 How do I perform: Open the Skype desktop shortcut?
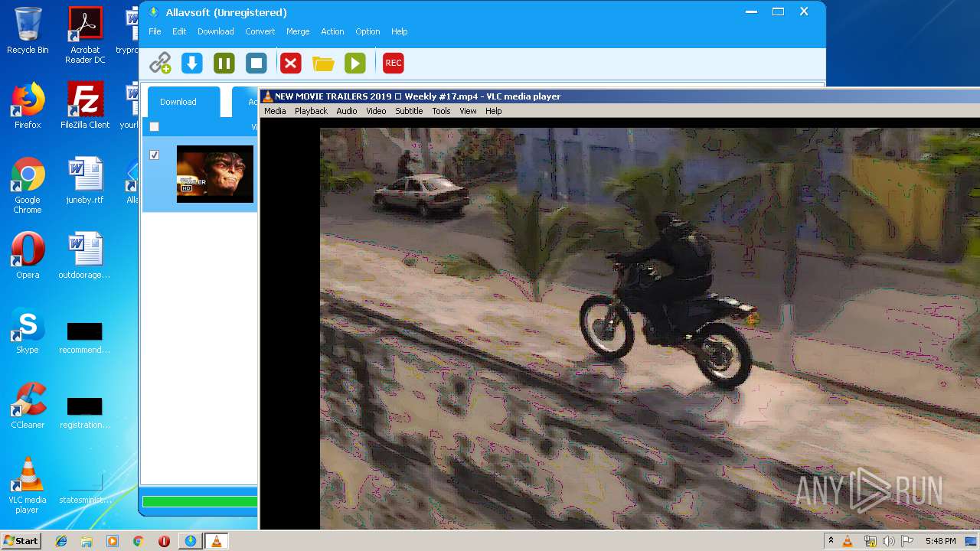(28, 331)
